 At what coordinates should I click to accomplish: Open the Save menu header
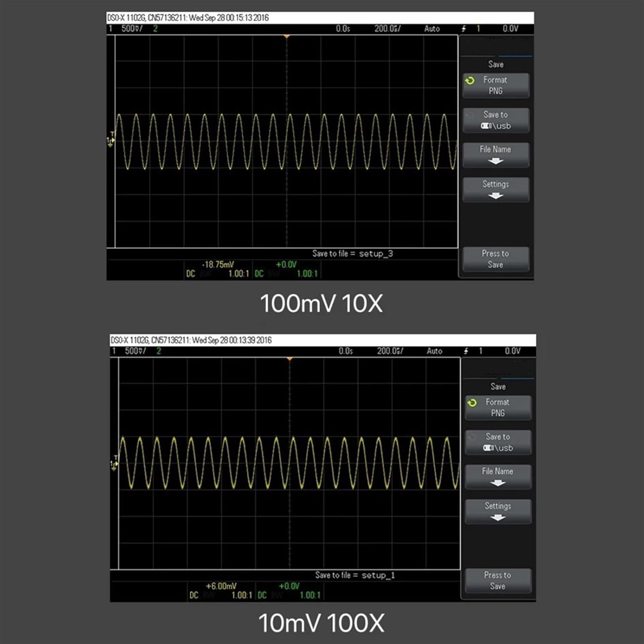pyautogui.click(x=495, y=64)
